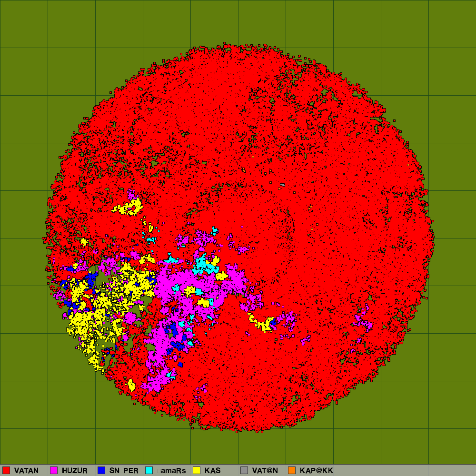
Task: Select the VATAN legend label
Action: tap(26, 471)
